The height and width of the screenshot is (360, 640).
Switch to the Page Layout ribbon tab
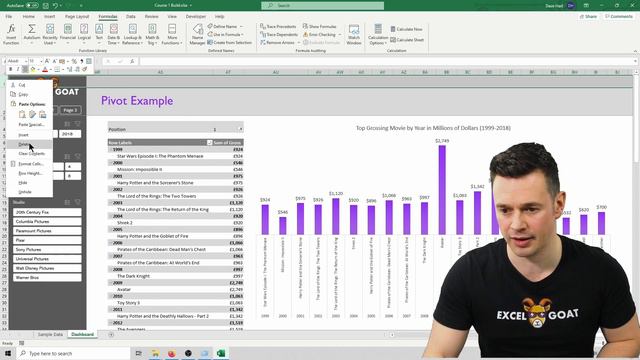click(x=77, y=16)
